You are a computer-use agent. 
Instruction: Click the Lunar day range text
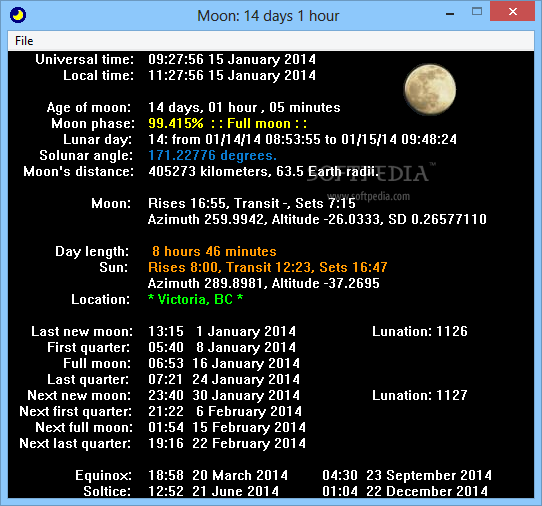(302, 139)
